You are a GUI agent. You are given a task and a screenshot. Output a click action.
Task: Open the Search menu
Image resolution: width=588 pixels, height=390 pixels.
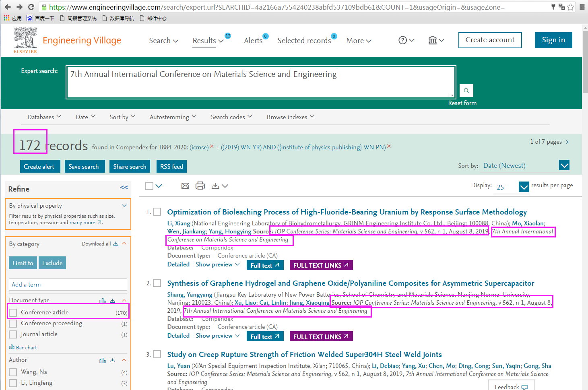click(x=163, y=40)
